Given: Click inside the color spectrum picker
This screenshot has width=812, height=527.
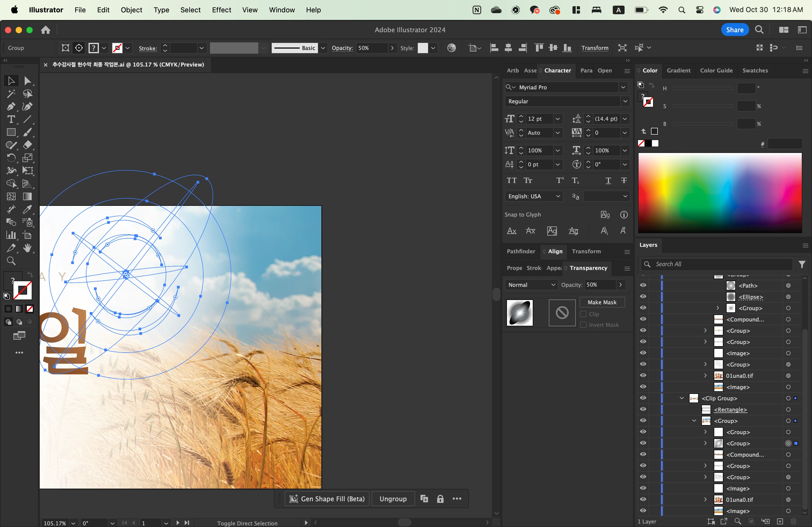Looking at the screenshot, I should pyautogui.click(x=720, y=193).
